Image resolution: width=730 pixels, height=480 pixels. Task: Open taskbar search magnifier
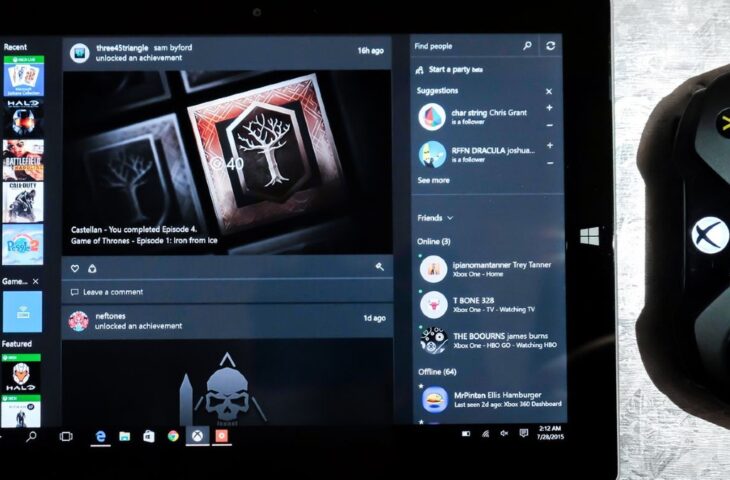point(31,436)
